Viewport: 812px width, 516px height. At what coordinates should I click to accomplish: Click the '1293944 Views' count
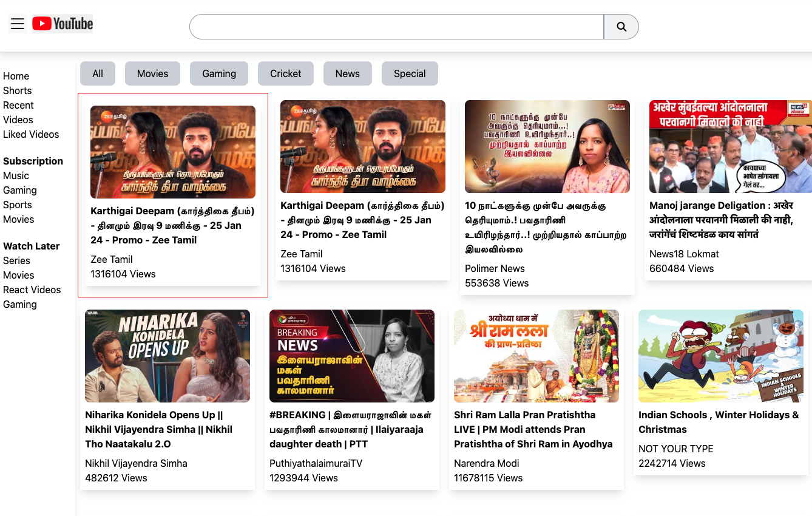click(x=303, y=478)
